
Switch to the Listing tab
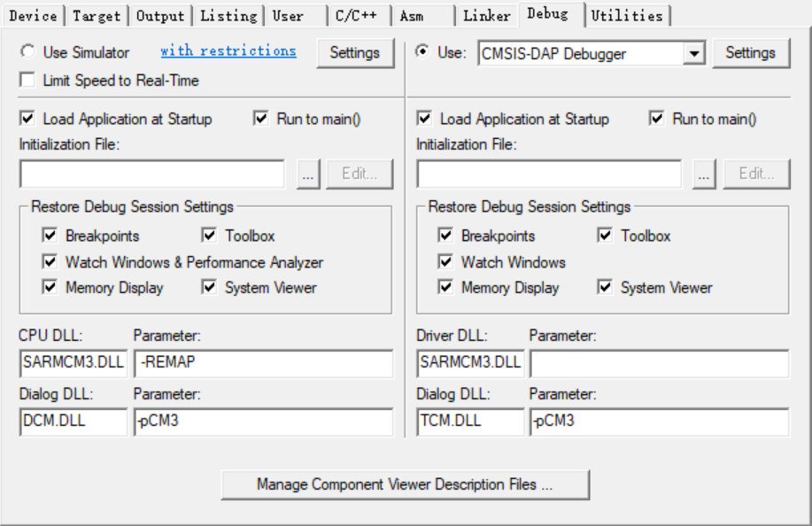tap(228, 16)
